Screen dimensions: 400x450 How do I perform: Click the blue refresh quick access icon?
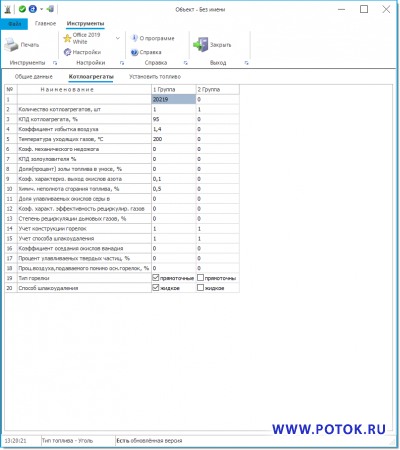(x=33, y=9)
